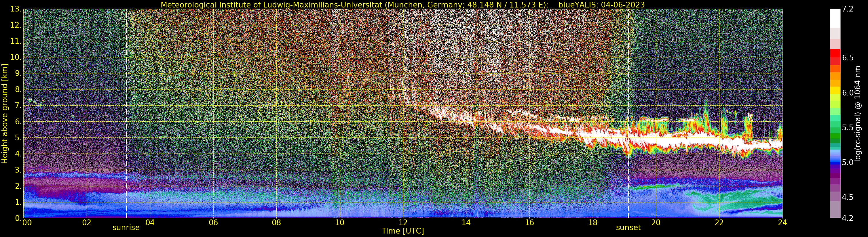Click the white dashed sunrise marker line
Image resolution: width=868 pixels, height=237 pixels.
(126, 113)
